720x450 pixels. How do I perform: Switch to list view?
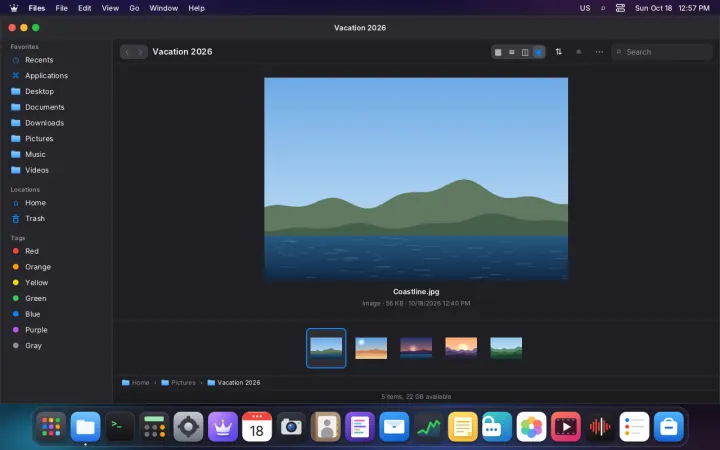click(x=512, y=52)
